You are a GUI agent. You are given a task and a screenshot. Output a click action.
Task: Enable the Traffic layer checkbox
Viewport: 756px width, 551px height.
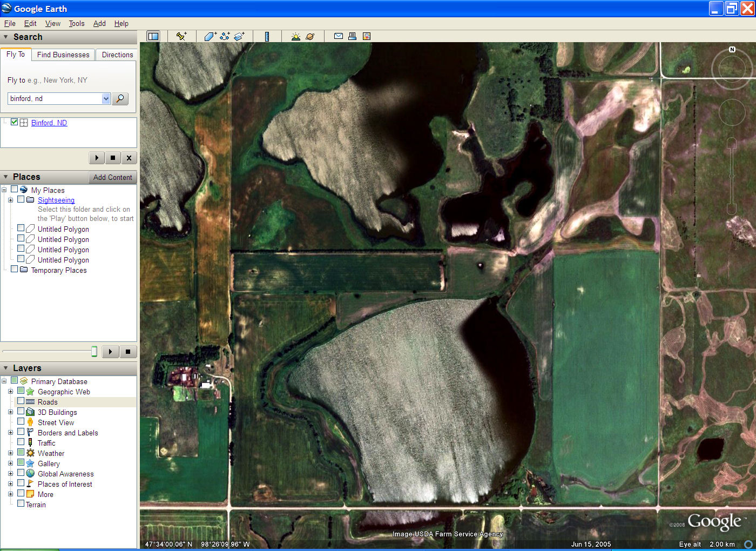point(21,442)
